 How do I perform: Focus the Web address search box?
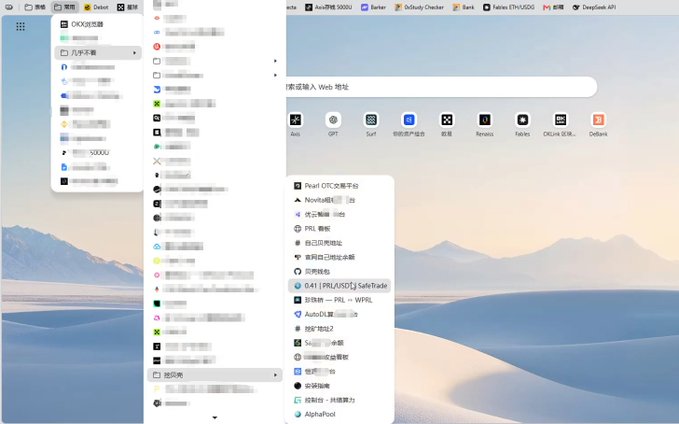click(x=440, y=87)
